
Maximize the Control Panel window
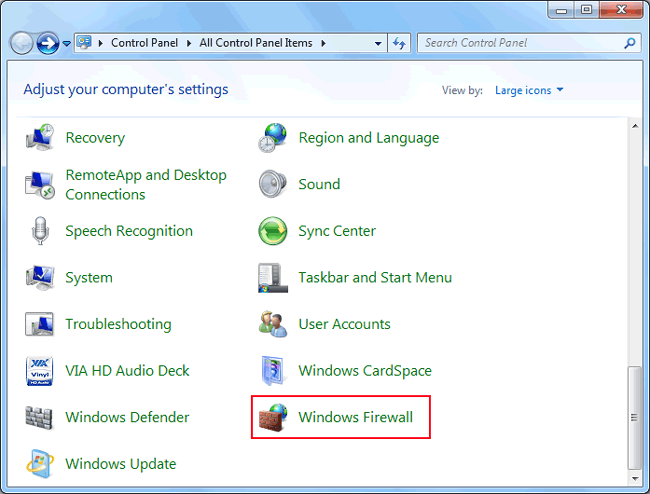[x=586, y=10]
